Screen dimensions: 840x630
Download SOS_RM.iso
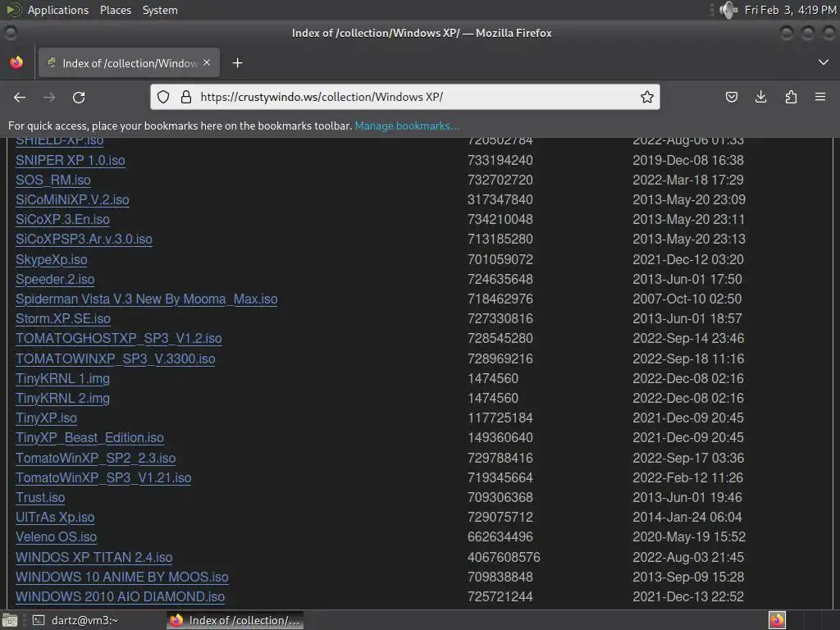[53, 180]
